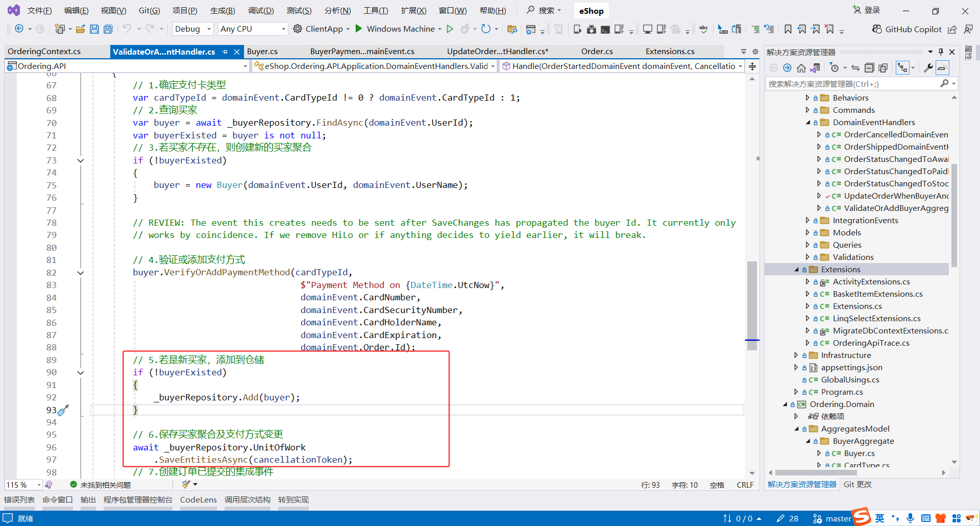Click the spell checker abc icon
This screenshot has height=526, width=980.
pyautogui.click(x=703, y=29)
